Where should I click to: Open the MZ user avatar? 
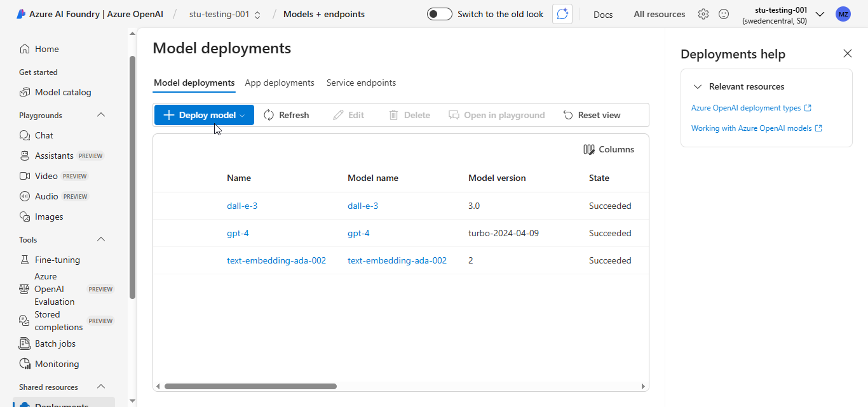(x=843, y=14)
